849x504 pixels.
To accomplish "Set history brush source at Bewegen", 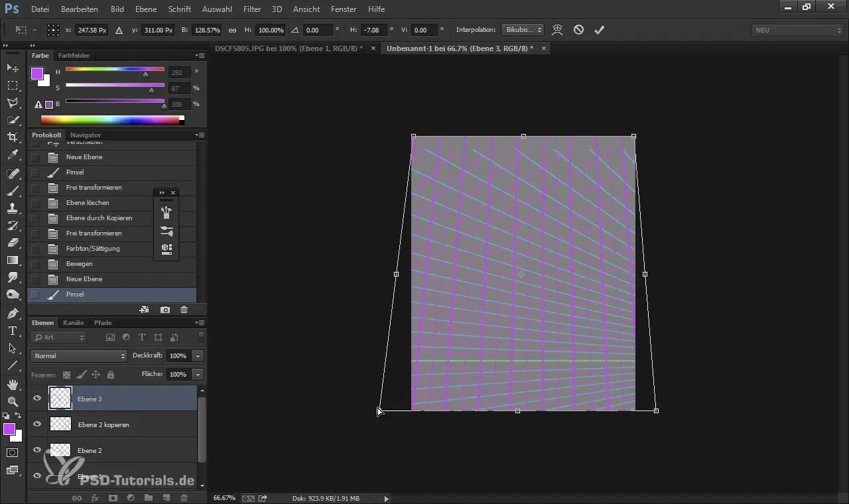I will tap(35, 264).
